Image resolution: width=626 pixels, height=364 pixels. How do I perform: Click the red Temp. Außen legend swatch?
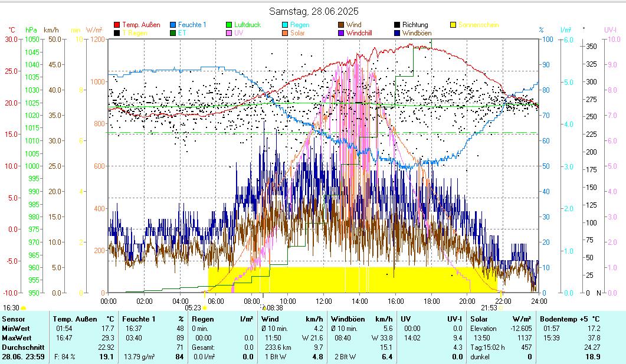point(117,25)
